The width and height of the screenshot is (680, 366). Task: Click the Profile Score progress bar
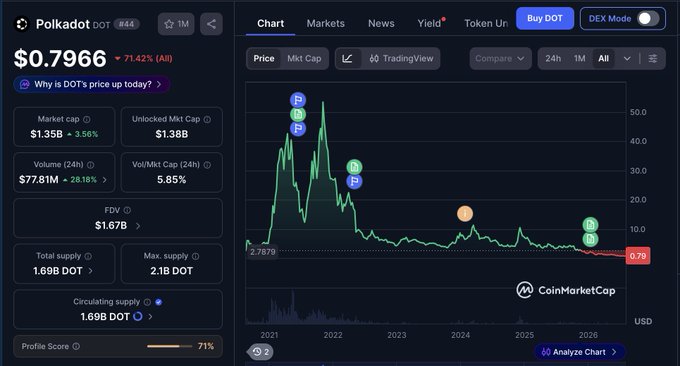169,346
